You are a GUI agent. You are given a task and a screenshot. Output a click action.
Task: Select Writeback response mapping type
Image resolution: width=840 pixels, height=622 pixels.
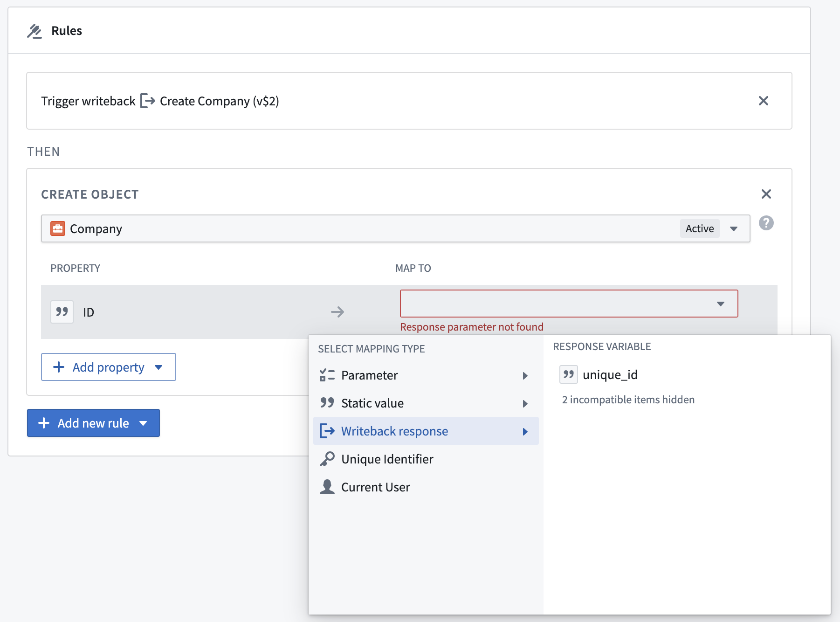pos(426,431)
